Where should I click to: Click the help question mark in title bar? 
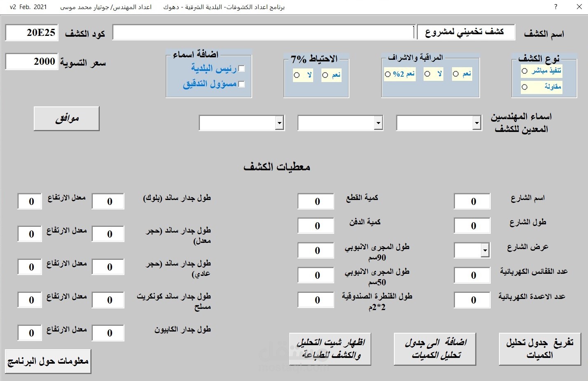tap(555, 7)
